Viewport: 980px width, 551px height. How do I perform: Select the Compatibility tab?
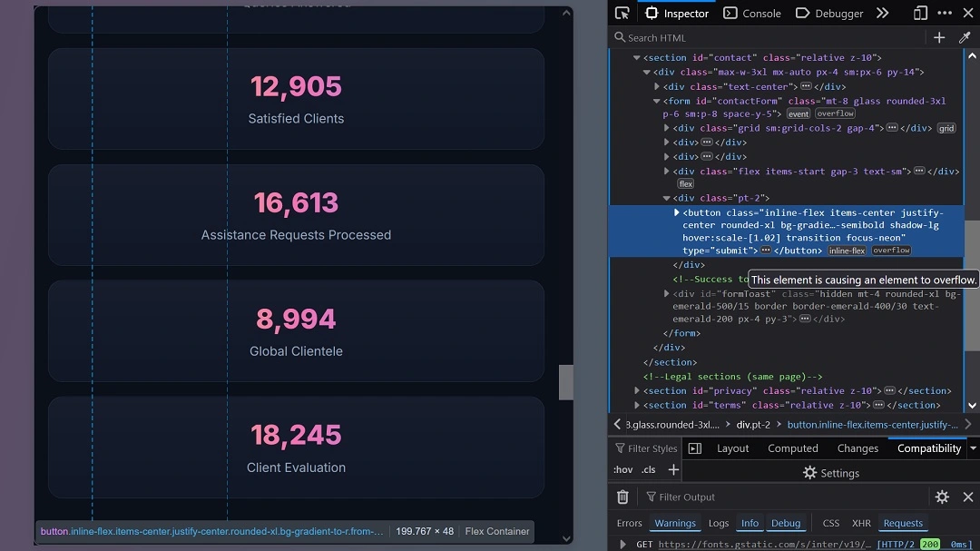click(929, 448)
